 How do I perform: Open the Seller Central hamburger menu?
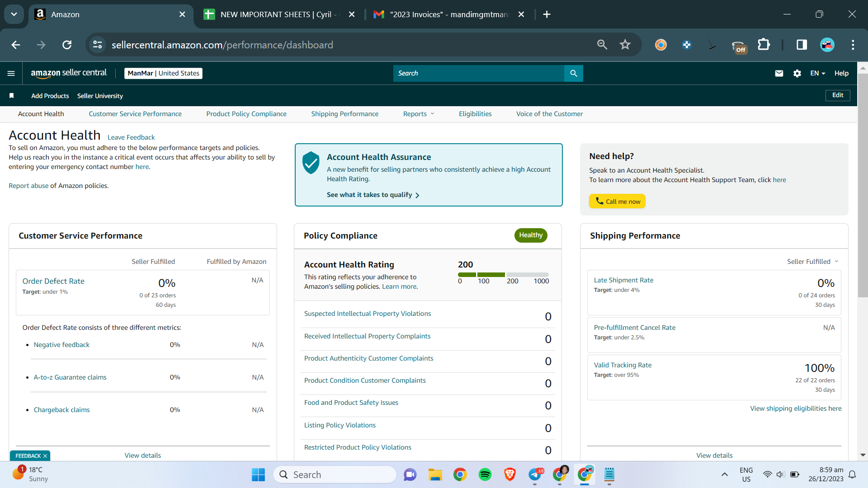pos(11,73)
